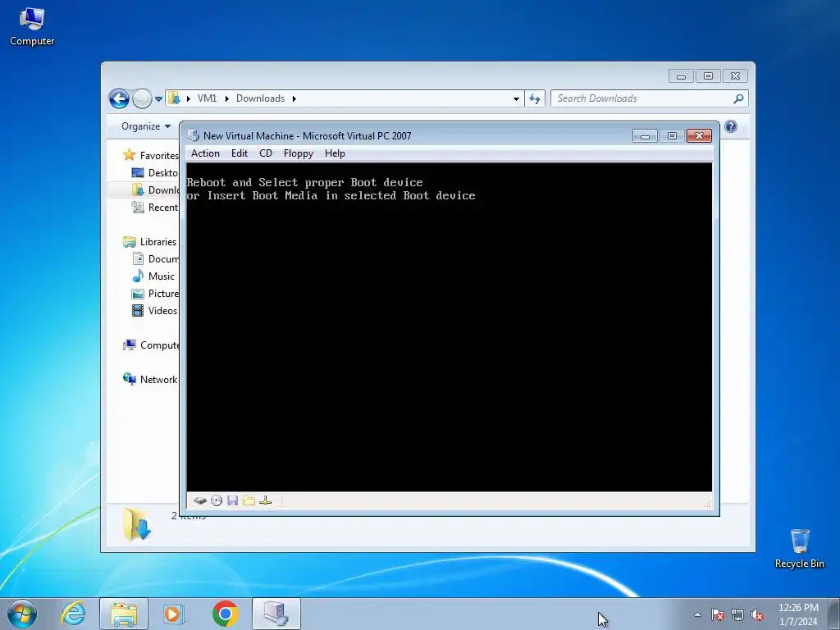Refresh the Downloads folder view

point(535,98)
